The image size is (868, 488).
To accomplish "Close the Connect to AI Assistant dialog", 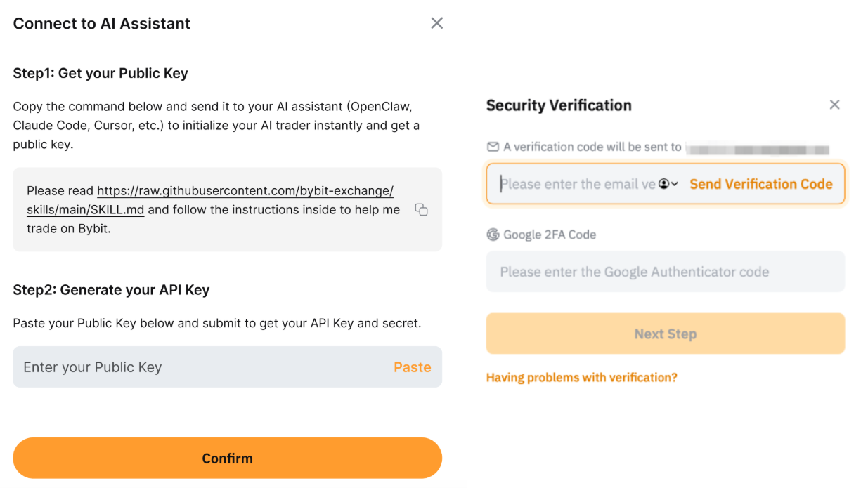I will click(436, 23).
